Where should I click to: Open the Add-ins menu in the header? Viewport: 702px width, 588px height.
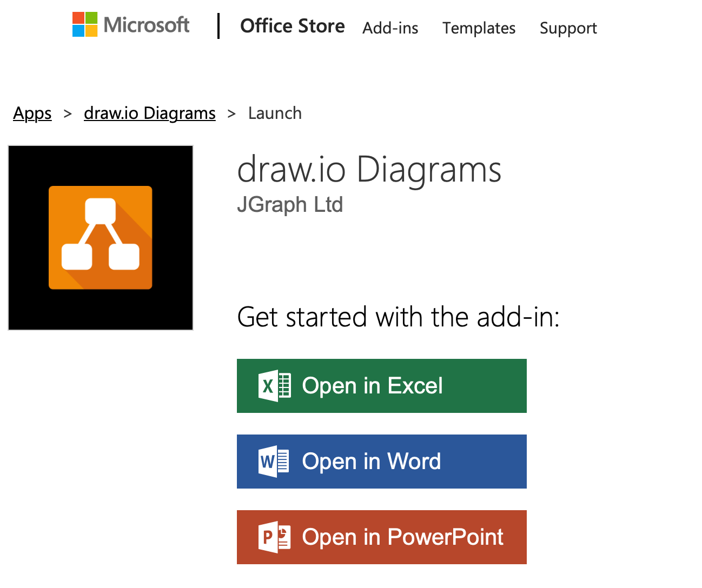(390, 28)
